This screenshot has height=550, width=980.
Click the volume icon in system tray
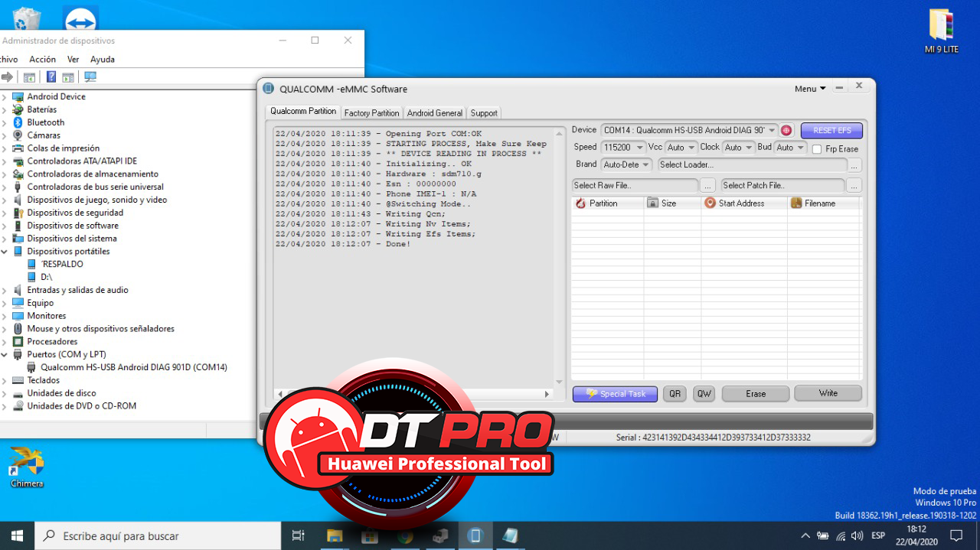857,535
